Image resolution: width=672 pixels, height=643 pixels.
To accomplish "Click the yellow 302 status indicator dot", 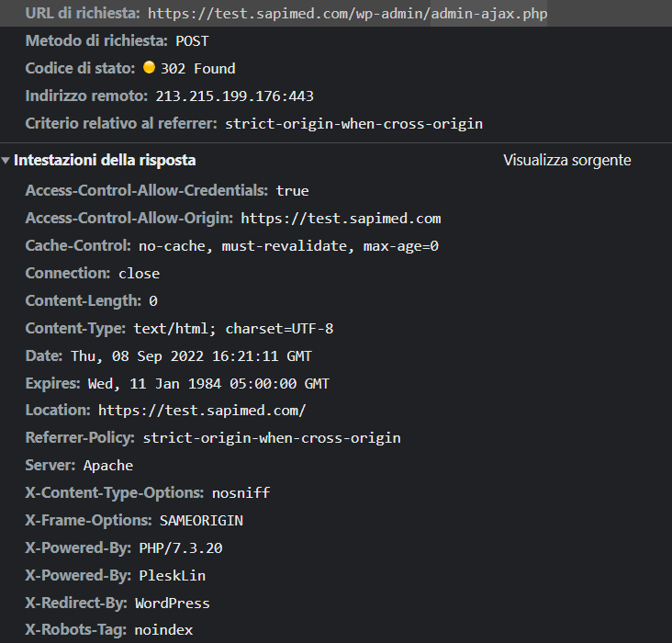I will (x=149, y=67).
